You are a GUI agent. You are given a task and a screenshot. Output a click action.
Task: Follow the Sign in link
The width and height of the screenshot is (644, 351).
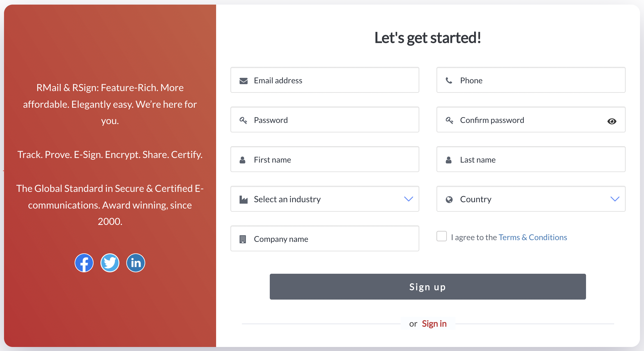(434, 324)
